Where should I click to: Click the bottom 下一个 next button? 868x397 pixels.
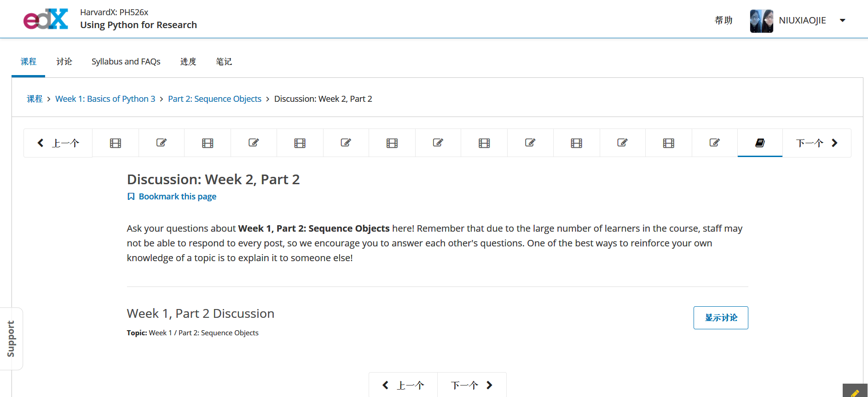tap(472, 385)
